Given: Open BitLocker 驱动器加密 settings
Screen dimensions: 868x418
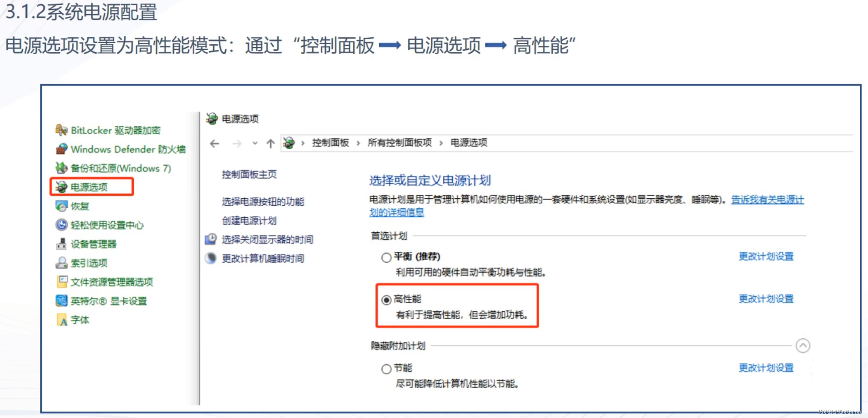Looking at the screenshot, I should 115,130.
